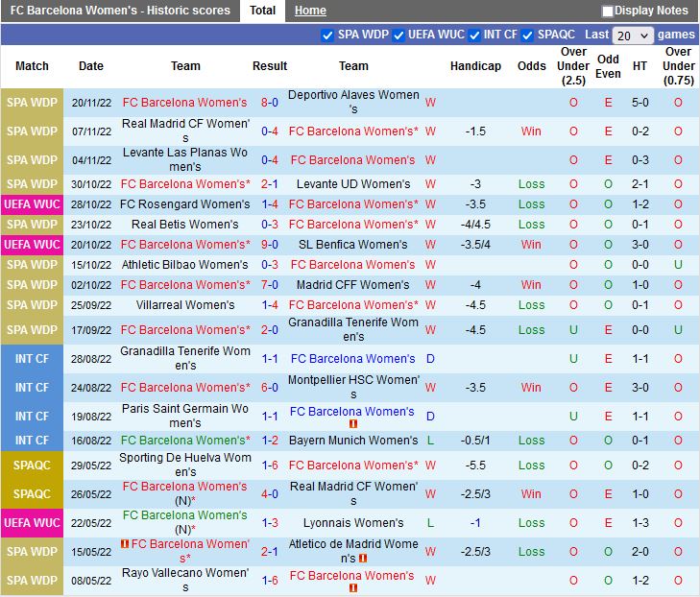Uncheck the SPA WDP league filter
The height and width of the screenshot is (597, 700).
pyautogui.click(x=328, y=35)
